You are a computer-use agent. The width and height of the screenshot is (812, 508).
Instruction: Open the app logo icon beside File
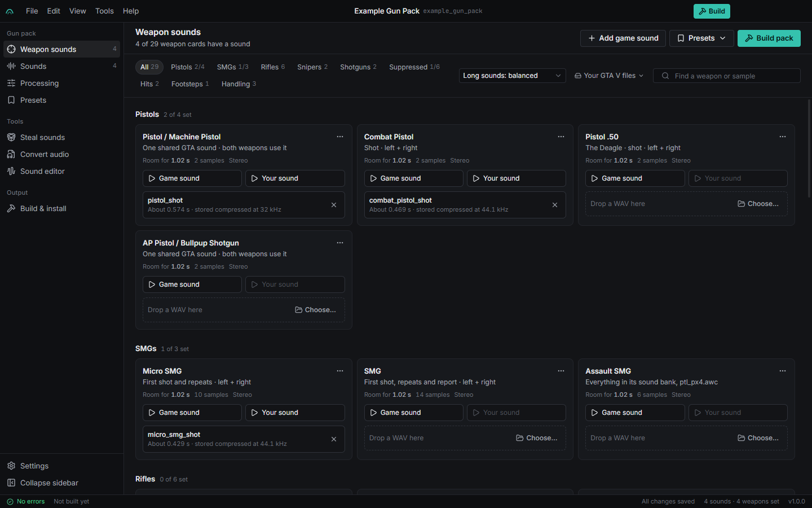click(x=10, y=11)
